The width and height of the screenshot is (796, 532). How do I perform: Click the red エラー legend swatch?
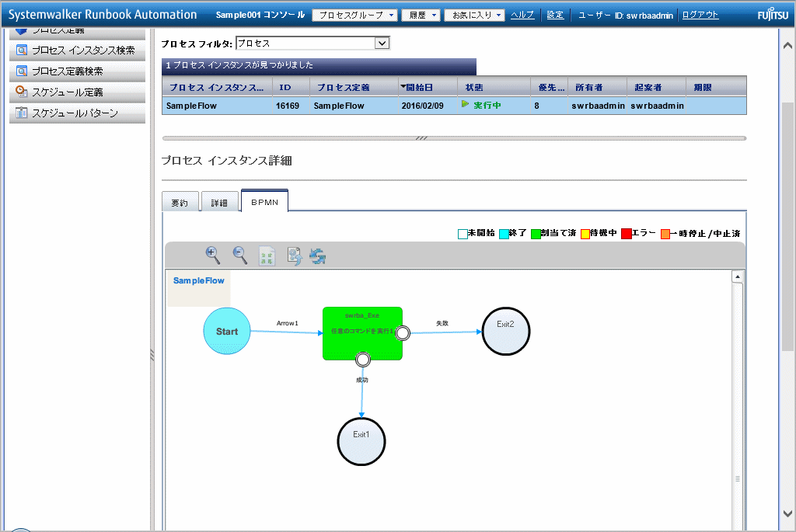(627, 234)
